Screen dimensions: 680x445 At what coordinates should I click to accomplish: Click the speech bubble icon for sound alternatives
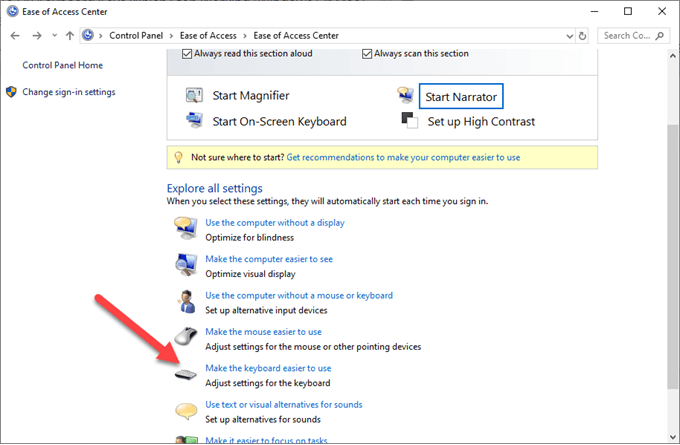186,411
